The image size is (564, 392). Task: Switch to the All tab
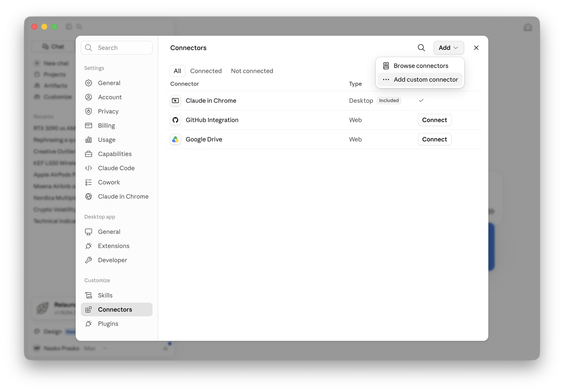[x=177, y=71]
